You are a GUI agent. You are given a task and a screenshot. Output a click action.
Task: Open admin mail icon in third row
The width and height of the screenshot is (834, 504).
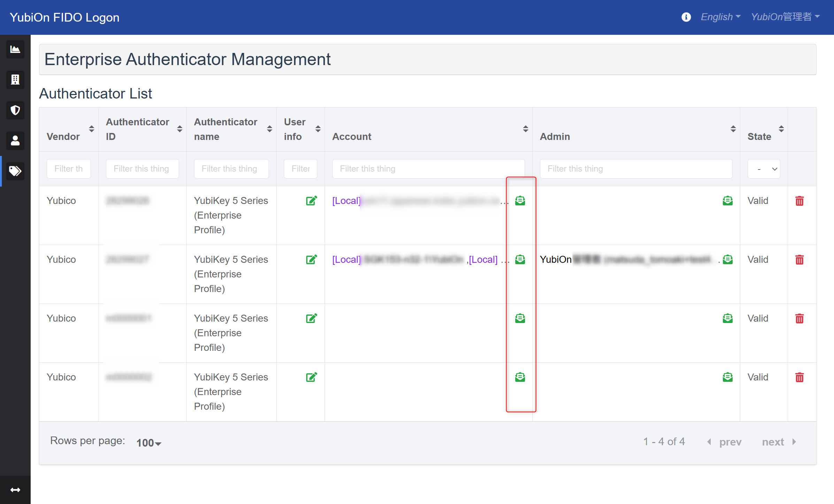(728, 318)
